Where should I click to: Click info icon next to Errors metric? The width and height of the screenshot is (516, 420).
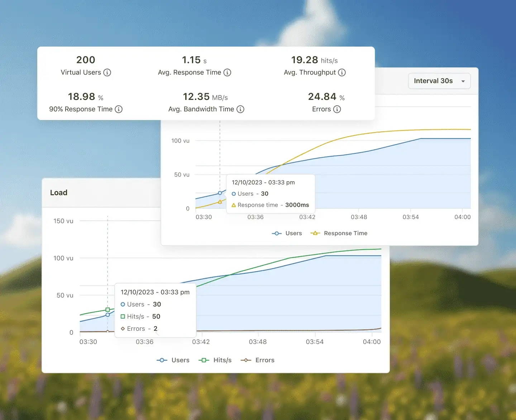(x=337, y=109)
